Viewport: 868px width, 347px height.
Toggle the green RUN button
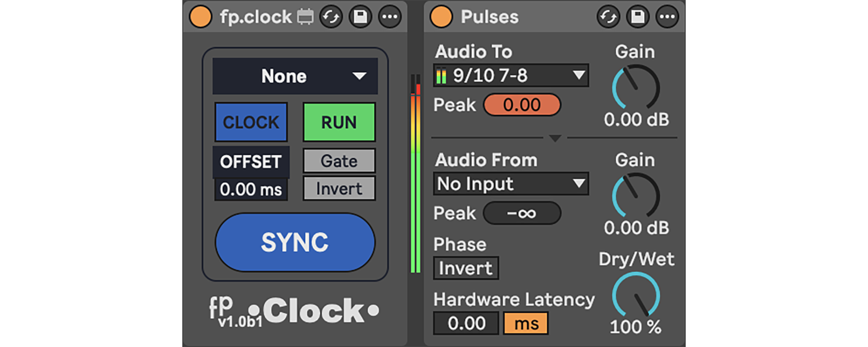point(339,122)
